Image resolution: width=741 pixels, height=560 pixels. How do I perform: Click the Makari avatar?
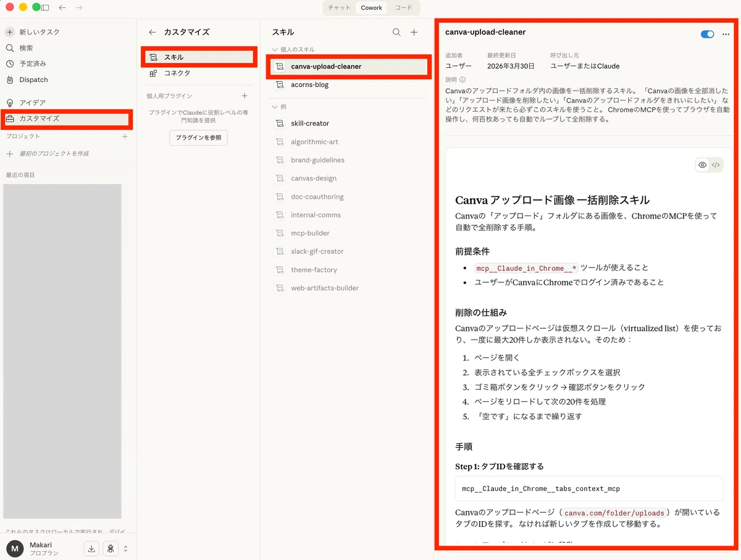[15, 548]
